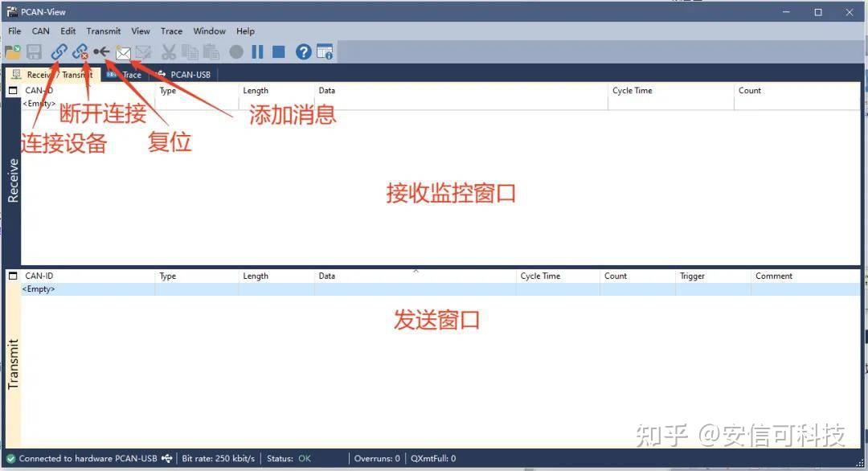868x471 pixels.
Task: Open the CAN menu
Action: (40, 31)
